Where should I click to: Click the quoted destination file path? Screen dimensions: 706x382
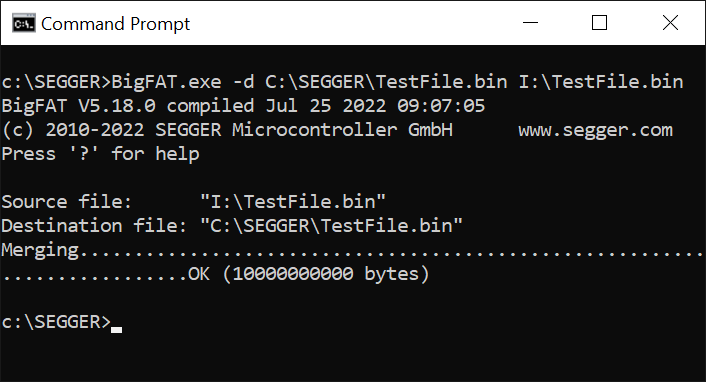click(331, 226)
